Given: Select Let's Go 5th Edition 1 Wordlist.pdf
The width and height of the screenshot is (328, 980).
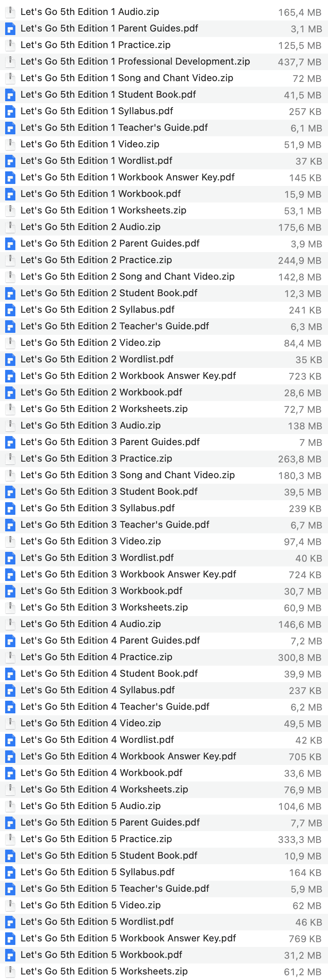Looking at the screenshot, I should [x=164, y=161].
